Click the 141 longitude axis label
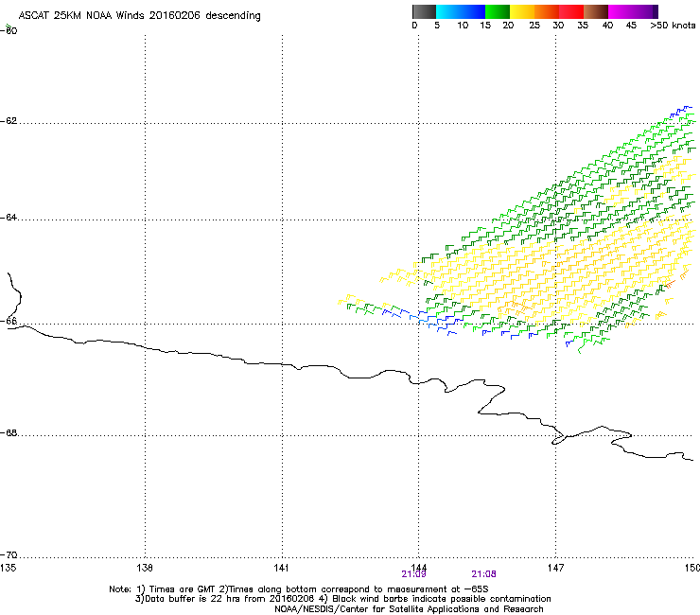The height and width of the screenshot is (615, 700). (x=282, y=568)
